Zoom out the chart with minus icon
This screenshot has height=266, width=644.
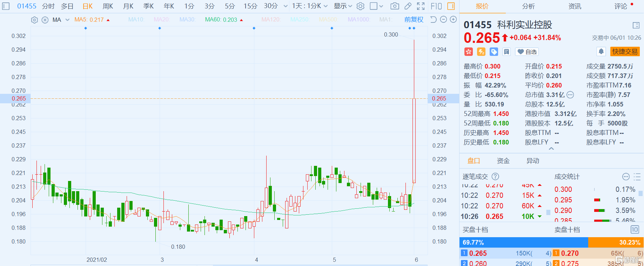click(443, 20)
